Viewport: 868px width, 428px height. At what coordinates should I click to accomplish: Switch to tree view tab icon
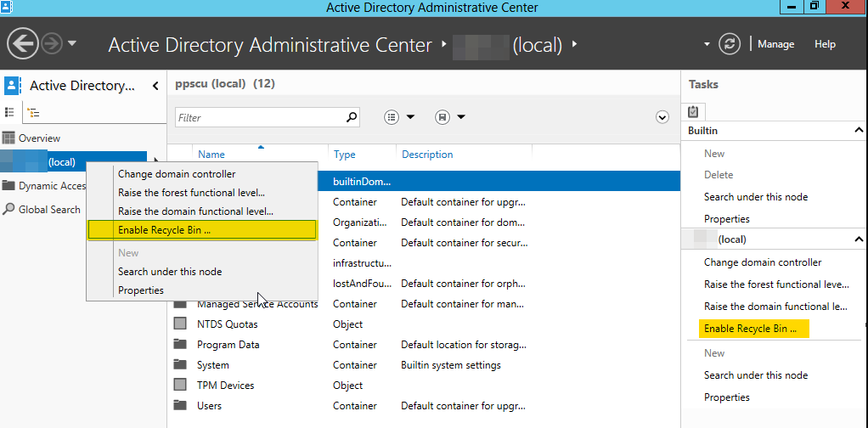tap(34, 113)
